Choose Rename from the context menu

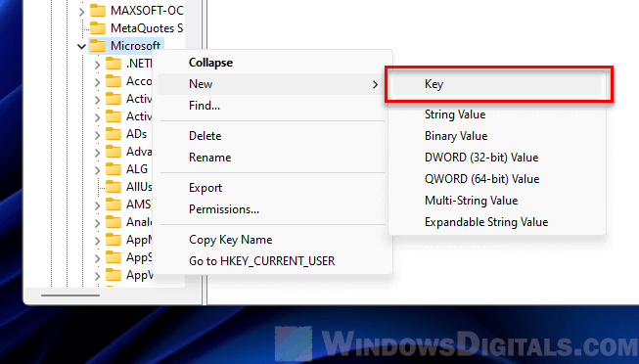209,158
